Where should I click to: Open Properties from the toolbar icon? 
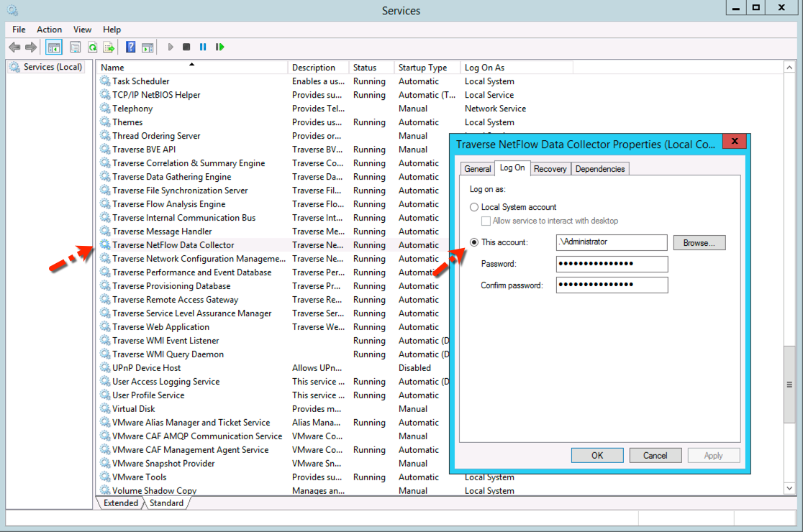[x=76, y=47]
